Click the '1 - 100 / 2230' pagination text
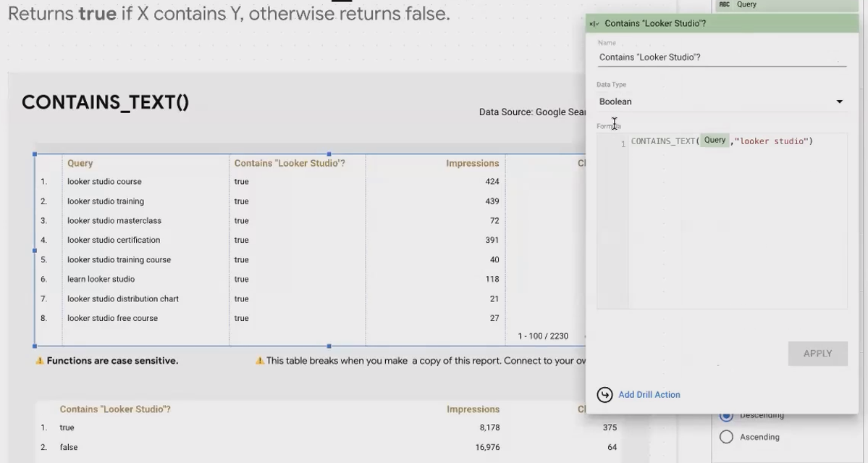The width and height of the screenshot is (868, 463). tap(543, 336)
